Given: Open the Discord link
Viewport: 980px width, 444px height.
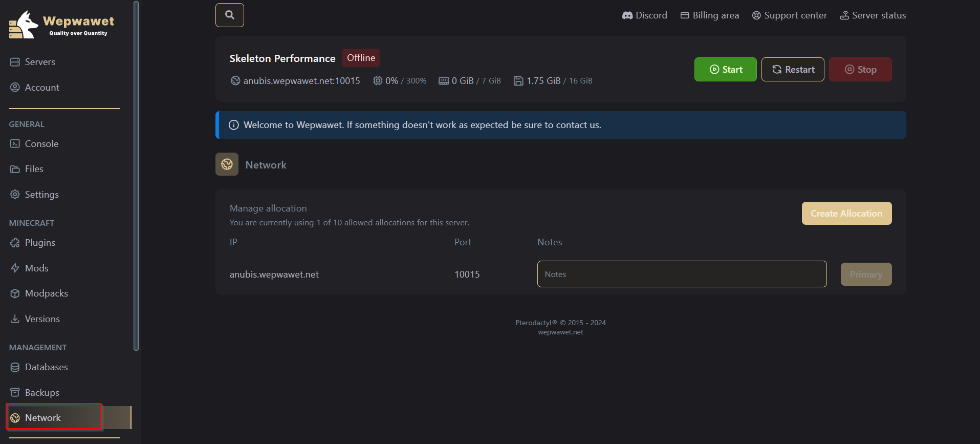Looking at the screenshot, I should click(644, 15).
